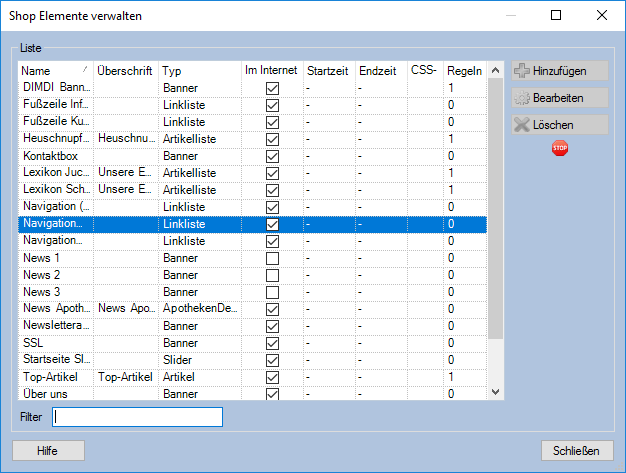Image resolution: width=626 pixels, height=473 pixels.
Task: Click the Startzeit column header
Action: pyautogui.click(x=328, y=71)
